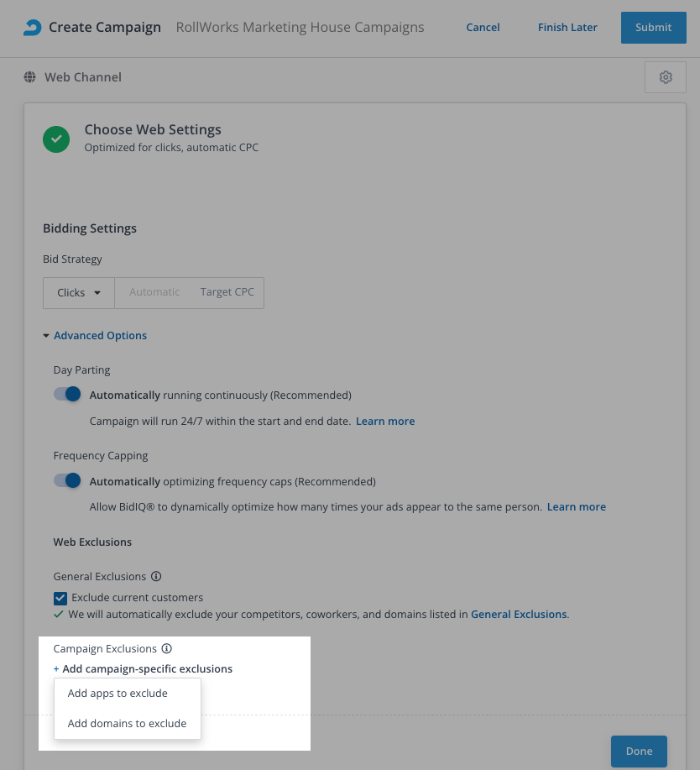The image size is (700, 770).
Task: Disable the Day Parting automatic toggle
Action: point(67,394)
